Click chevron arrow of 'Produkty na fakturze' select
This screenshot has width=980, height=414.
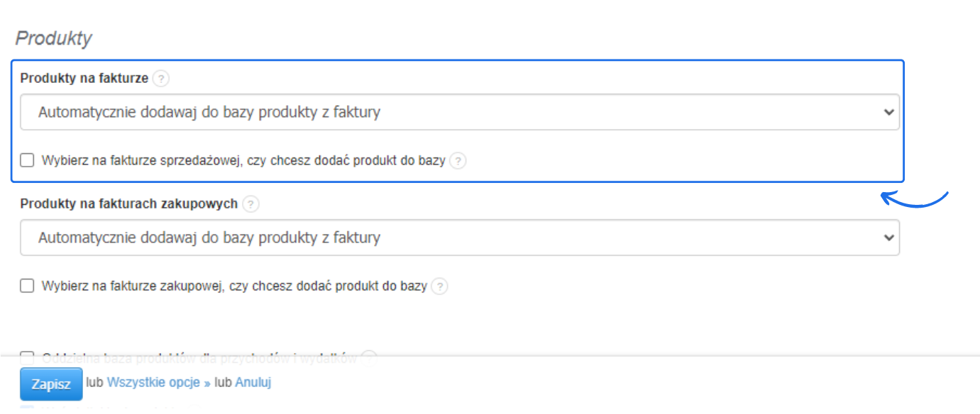(889, 112)
